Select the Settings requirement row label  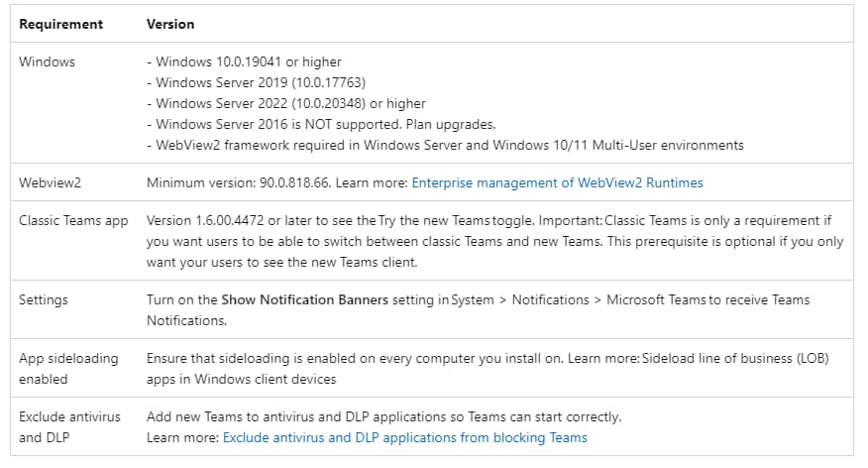pyautogui.click(x=44, y=299)
